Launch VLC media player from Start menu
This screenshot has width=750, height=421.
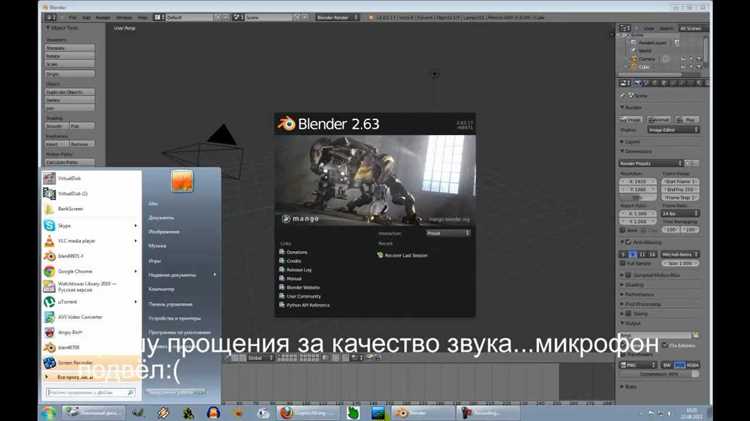click(91, 241)
